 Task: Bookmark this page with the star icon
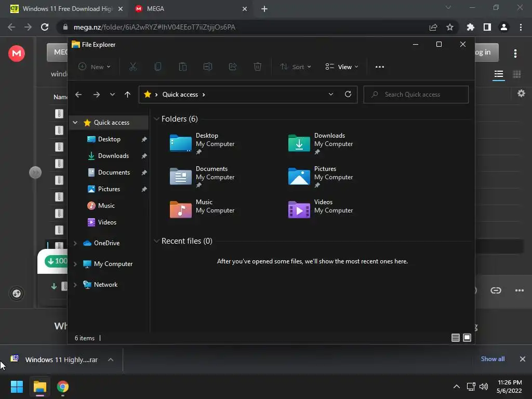[x=450, y=27]
